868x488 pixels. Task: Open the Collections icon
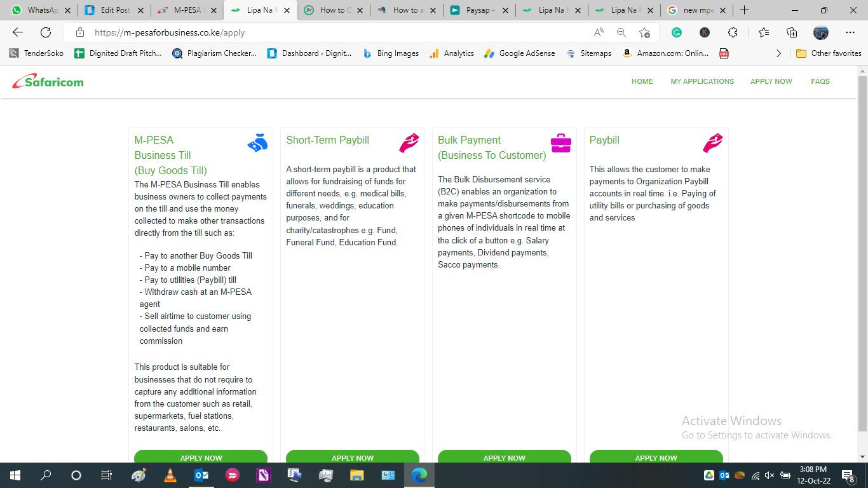click(792, 32)
